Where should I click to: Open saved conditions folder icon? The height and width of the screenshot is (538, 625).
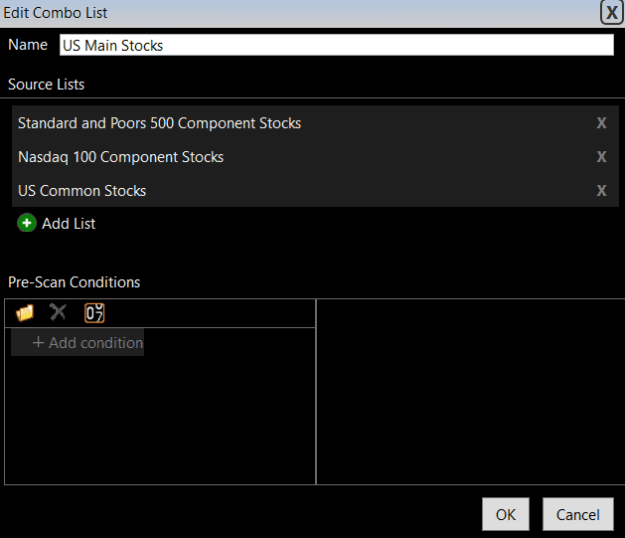pos(25,313)
